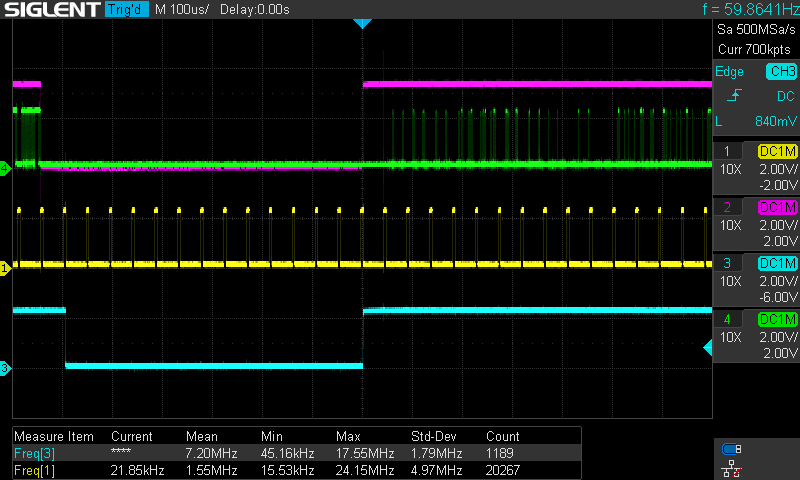Click the channel 1 ground level marker

pyautogui.click(x=5, y=267)
